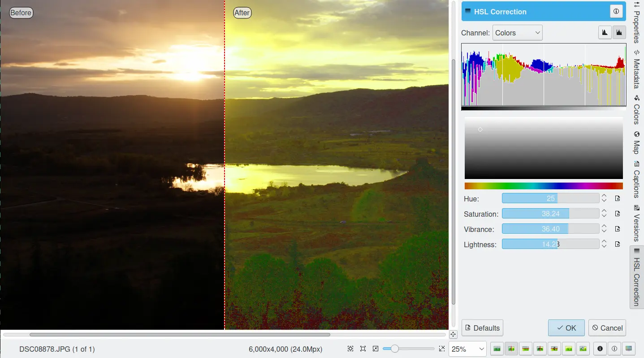Select horizontal split before/after preview mode
644x358 pixels.
point(525,349)
